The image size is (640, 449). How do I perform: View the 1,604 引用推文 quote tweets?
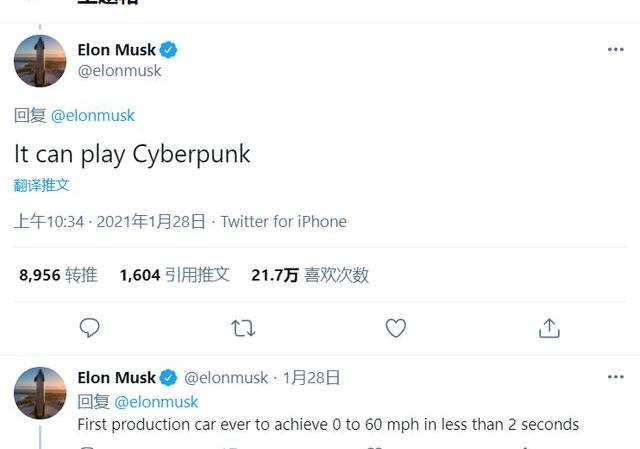click(174, 275)
